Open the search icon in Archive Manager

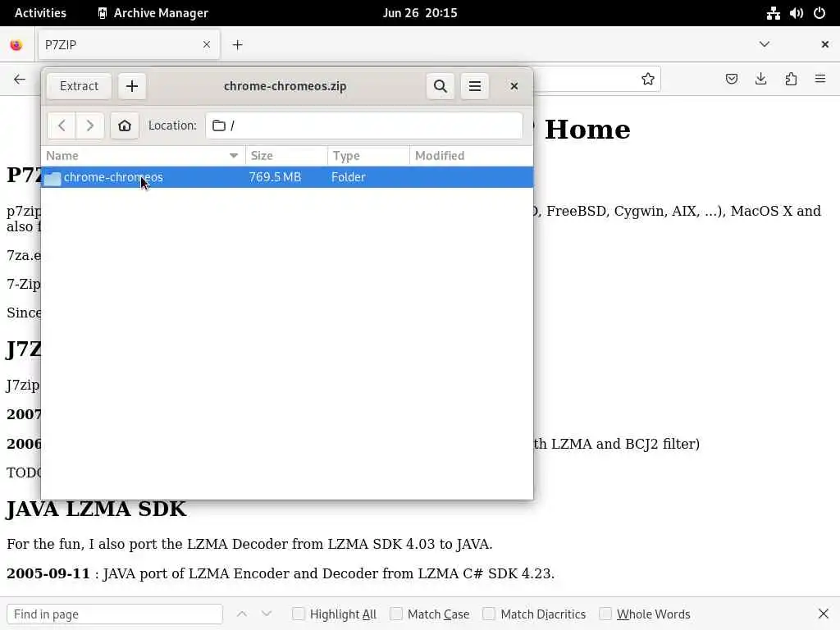tap(441, 86)
